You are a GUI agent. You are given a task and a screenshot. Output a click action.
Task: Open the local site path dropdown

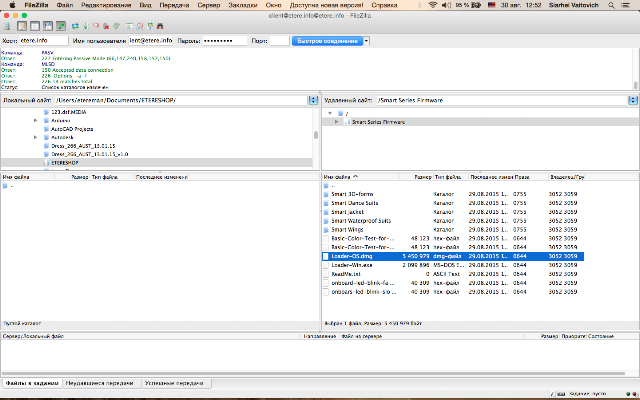point(313,100)
